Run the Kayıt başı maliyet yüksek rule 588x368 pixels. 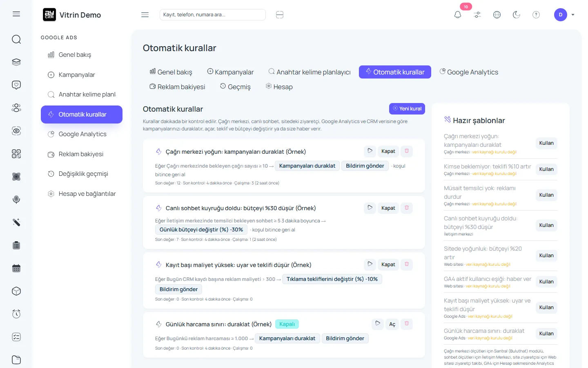tap(370, 264)
